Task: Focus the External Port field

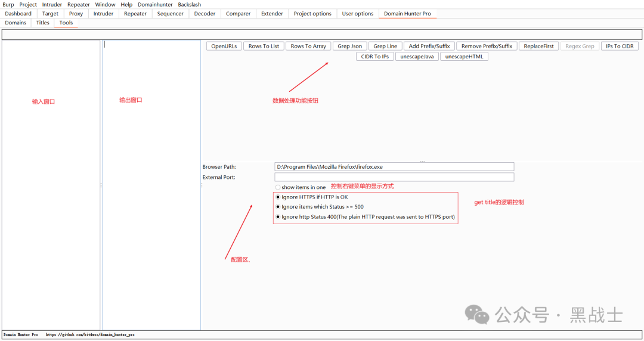Action: tap(394, 177)
